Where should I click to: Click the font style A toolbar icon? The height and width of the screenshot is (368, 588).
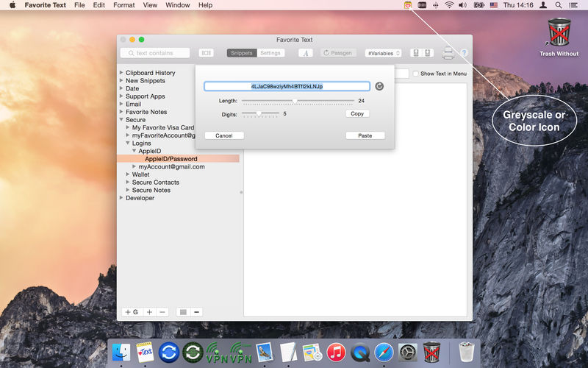point(306,53)
